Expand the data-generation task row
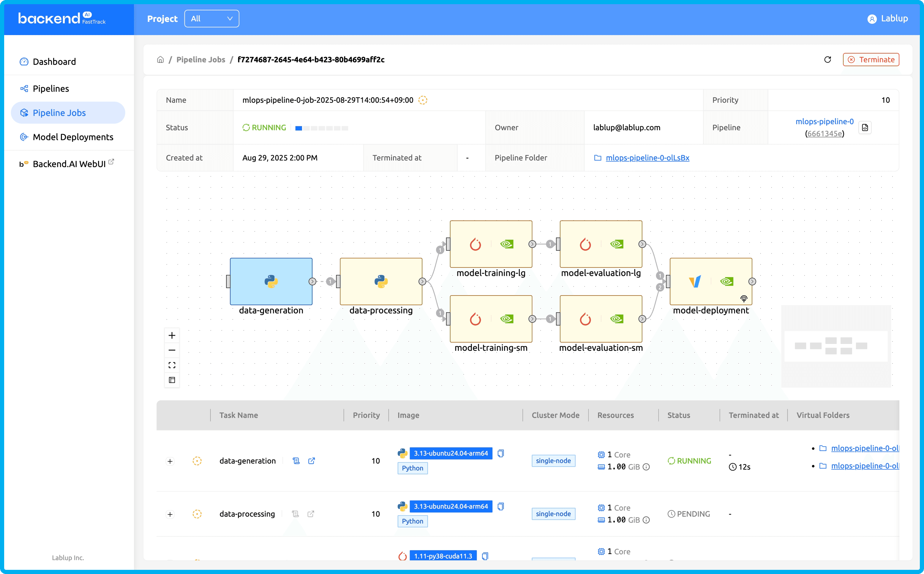Viewport: 924px width, 574px height. 170,461
